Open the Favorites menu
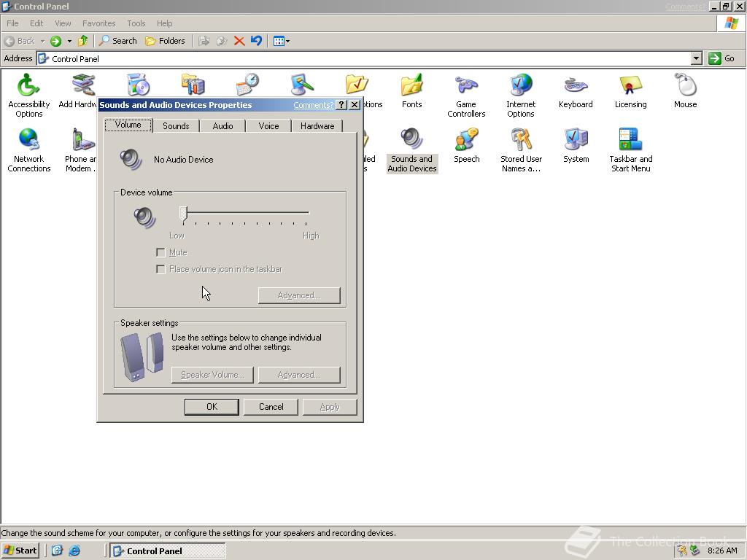Image resolution: width=747 pixels, height=560 pixels. coord(98,23)
